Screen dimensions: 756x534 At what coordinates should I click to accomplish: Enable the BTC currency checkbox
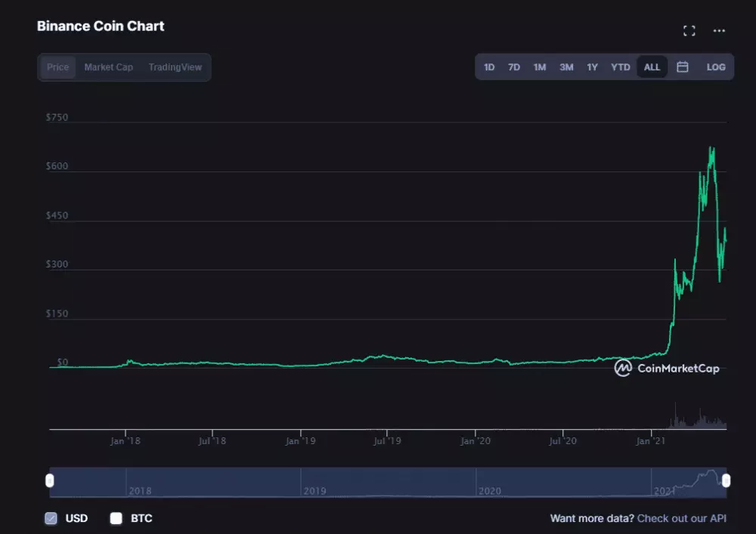[x=116, y=518]
